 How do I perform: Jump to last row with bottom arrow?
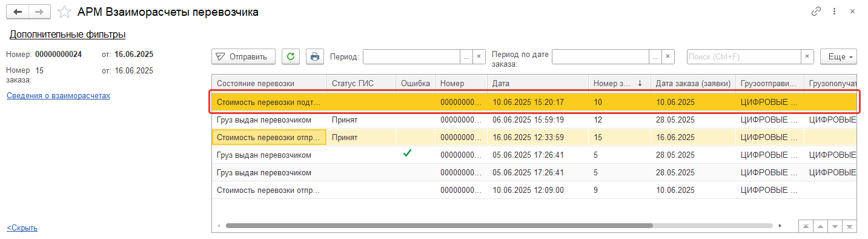[x=849, y=226]
